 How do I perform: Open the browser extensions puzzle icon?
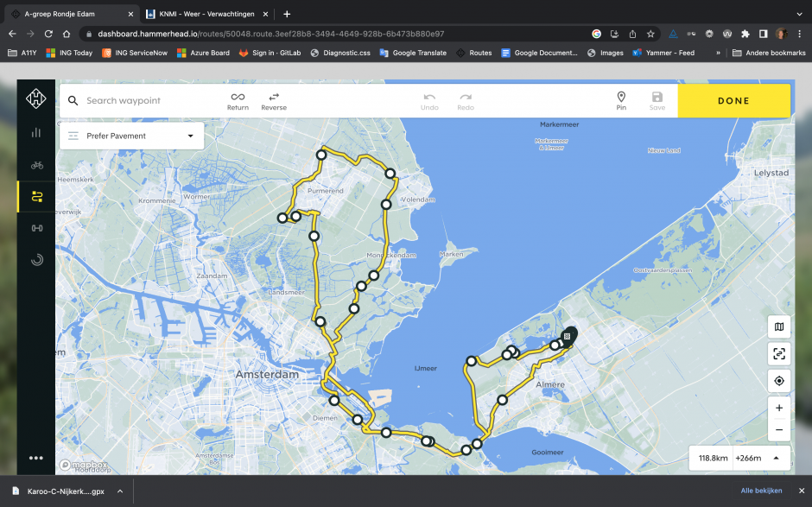pyautogui.click(x=745, y=34)
